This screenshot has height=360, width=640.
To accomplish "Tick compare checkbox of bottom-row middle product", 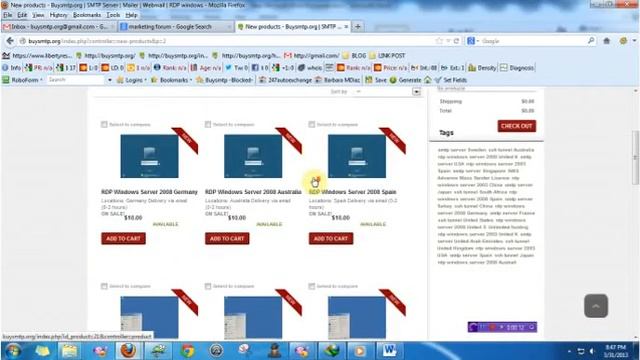I will point(208,286).
